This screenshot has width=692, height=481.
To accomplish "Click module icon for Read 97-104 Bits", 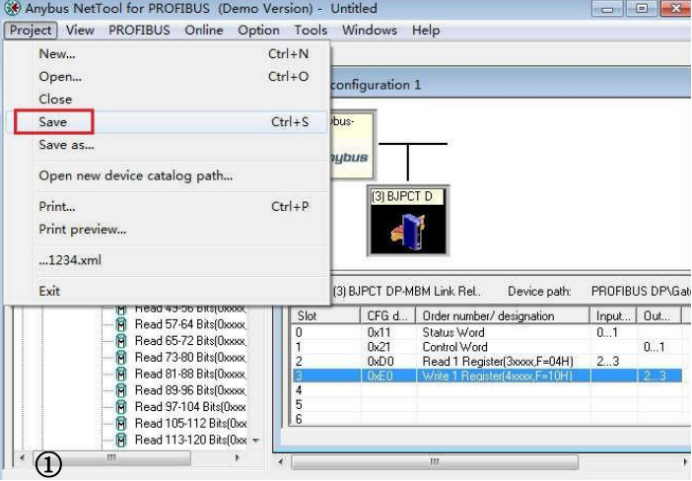I will click(121, 407).
